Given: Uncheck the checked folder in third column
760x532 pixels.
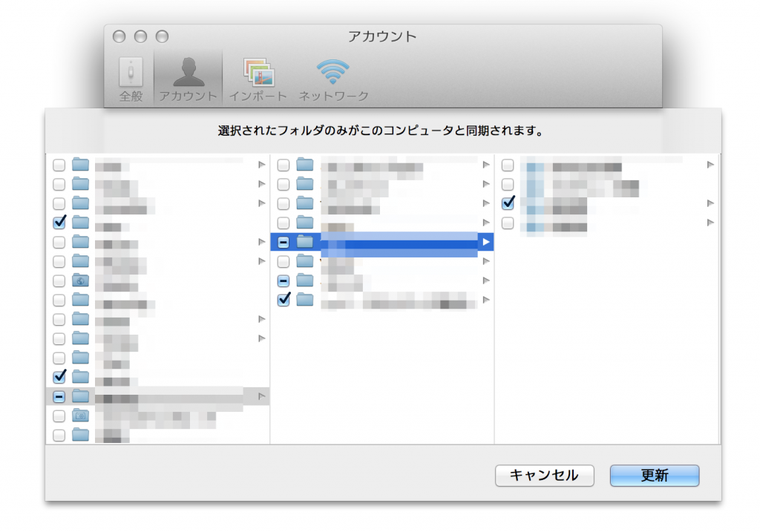Looking at the screenshot, I should tap(508, 202).
